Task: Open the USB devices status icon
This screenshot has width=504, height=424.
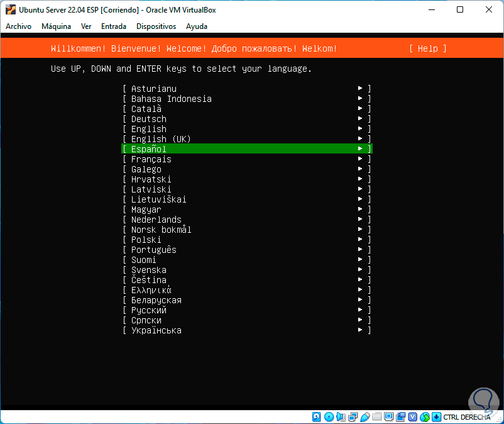Action: (365, 417)
